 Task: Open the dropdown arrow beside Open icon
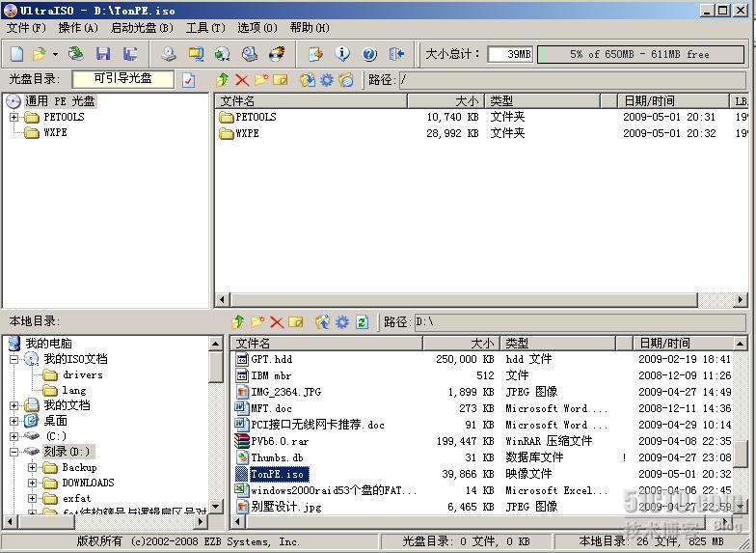(x=56, y=54)
